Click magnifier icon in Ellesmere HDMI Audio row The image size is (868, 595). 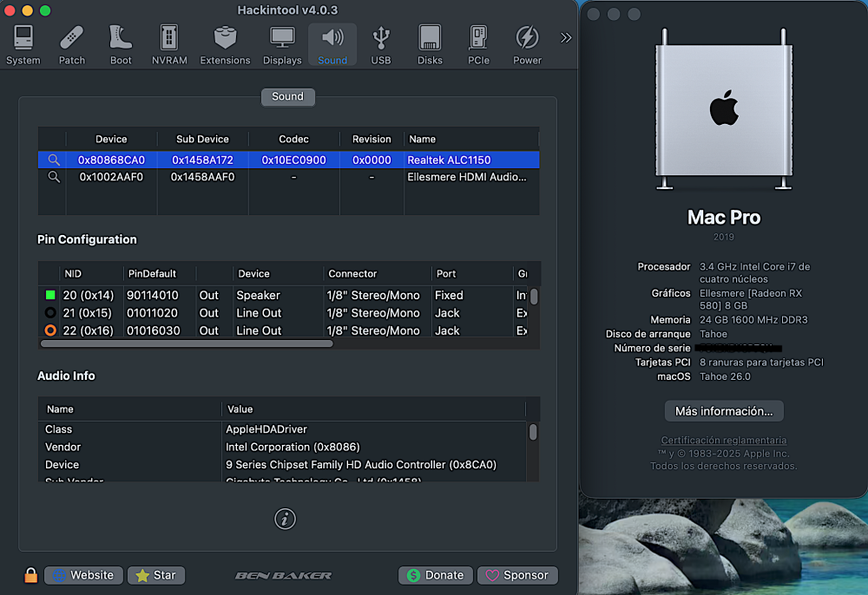pos(54,177)
